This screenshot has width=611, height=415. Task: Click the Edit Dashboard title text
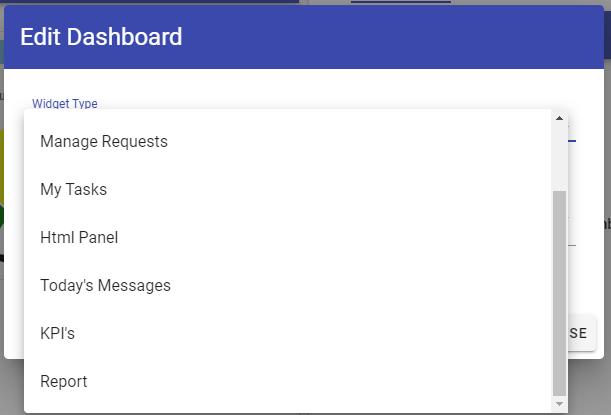(x=101, y=38)
